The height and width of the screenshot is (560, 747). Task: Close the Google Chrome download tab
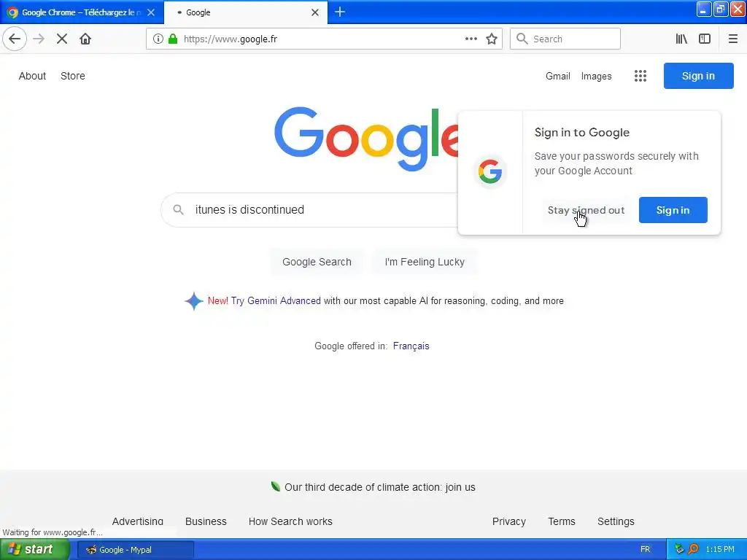[151, 12]
